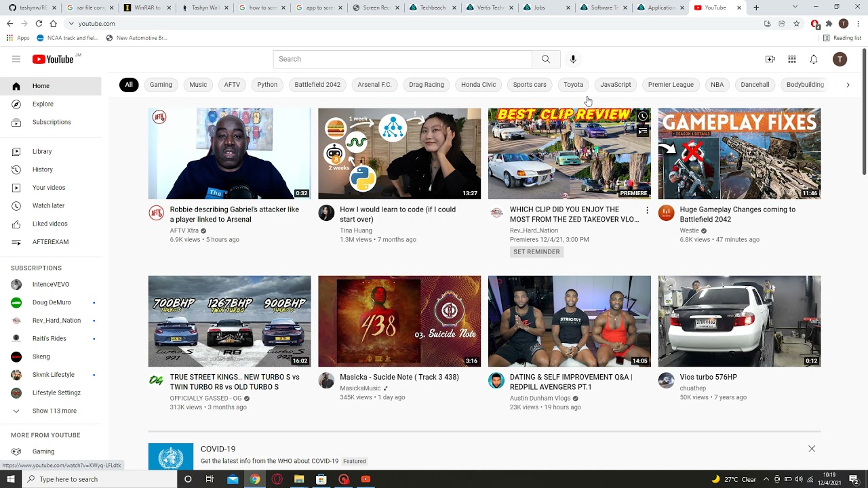Select the Battlefield 2042 filter chip
868x488 pixels.
pos(317,85)
